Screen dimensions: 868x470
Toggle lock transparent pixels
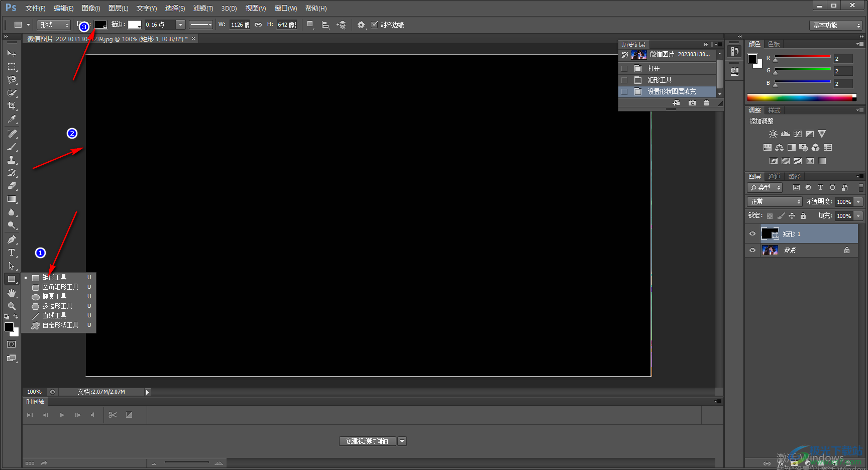tap(770, 216)
